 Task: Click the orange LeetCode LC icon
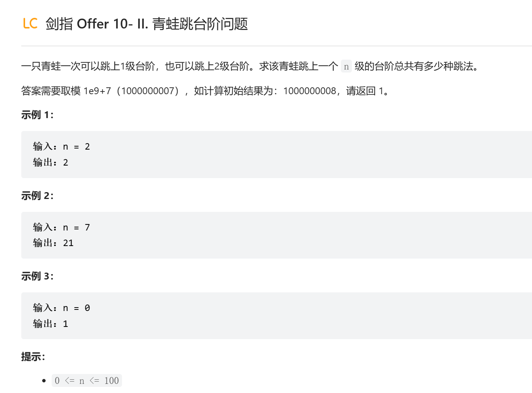pyautogui.click(x=30, y=24)
